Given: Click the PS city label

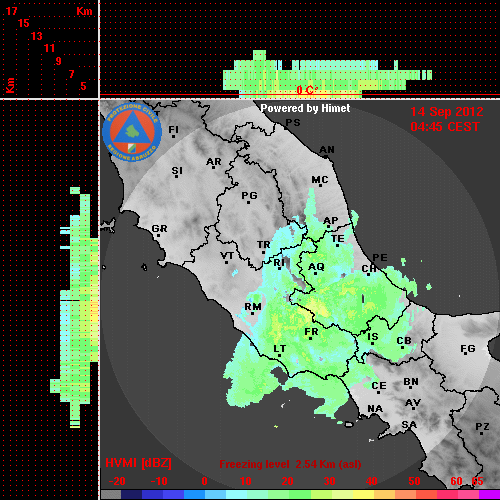Looking at the screenshot, I should click(293, 123).
